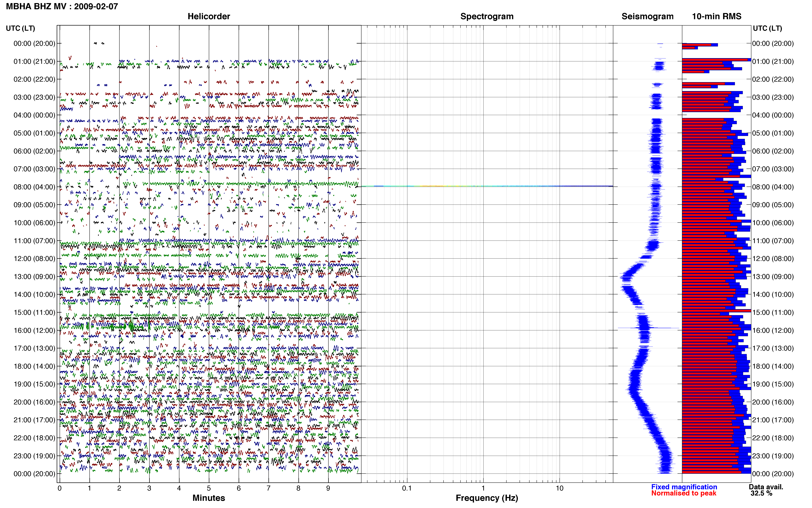Click 06:00 (02:00) on the left time axis

pos(34,151)
